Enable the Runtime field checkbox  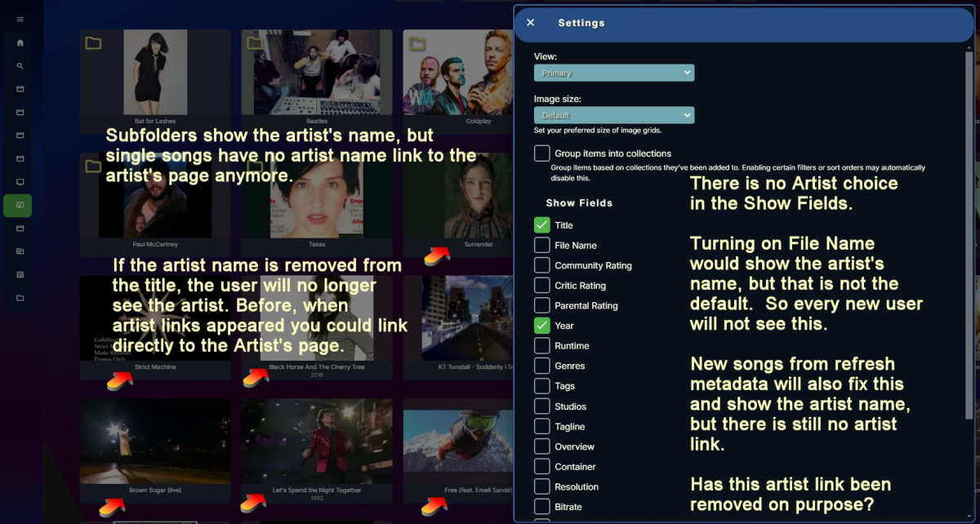(x=542, y=346)
